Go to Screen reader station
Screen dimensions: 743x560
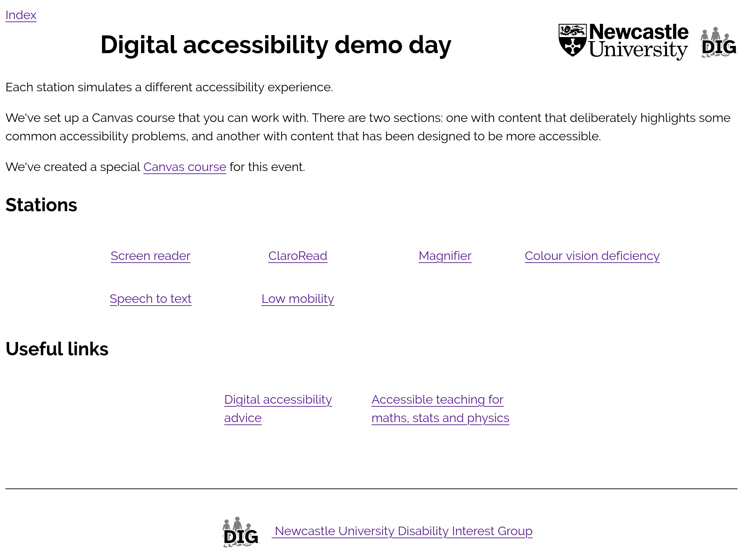(x=150, y=256)
